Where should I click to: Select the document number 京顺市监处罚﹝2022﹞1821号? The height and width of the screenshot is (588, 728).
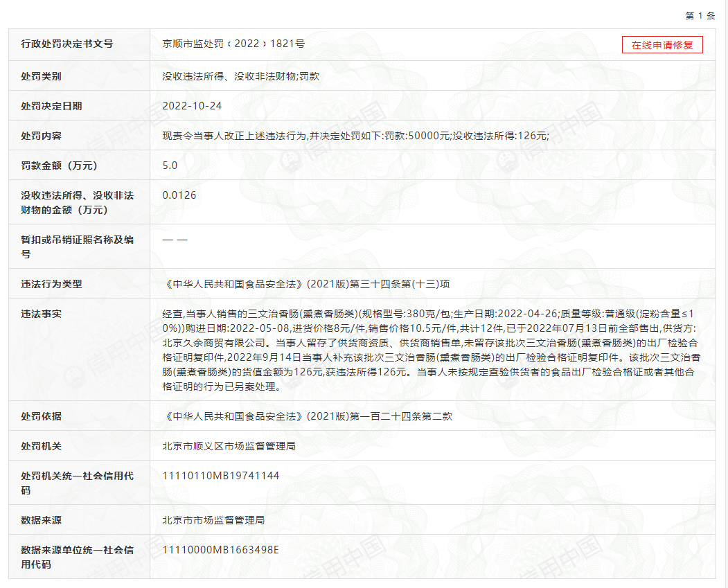coord(227,44)
